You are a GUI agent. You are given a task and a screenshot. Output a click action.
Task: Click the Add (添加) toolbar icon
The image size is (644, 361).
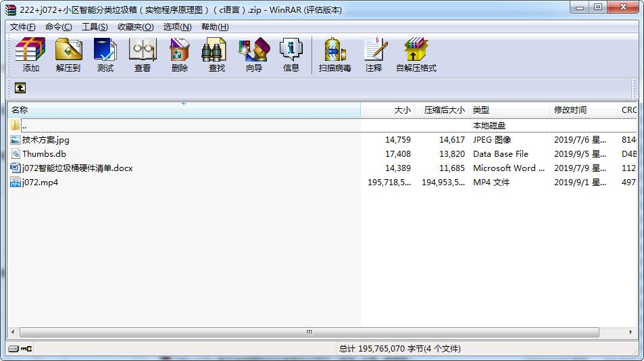[x=30, y=55]
